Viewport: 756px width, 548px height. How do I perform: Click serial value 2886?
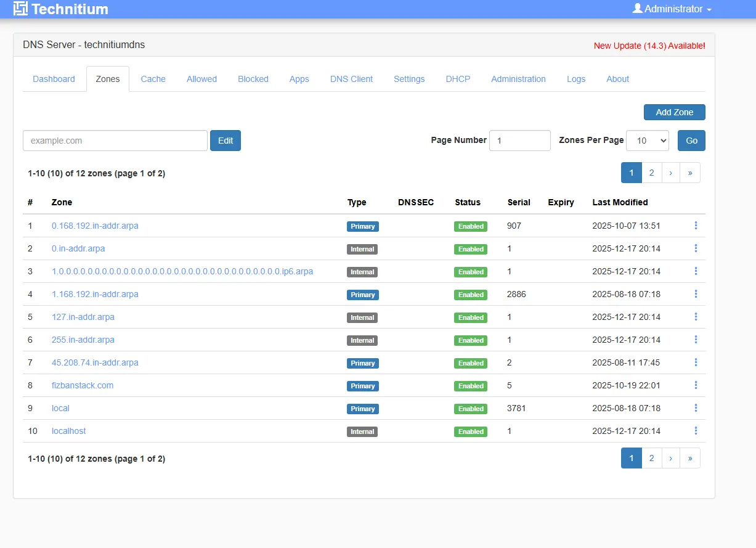517,294
